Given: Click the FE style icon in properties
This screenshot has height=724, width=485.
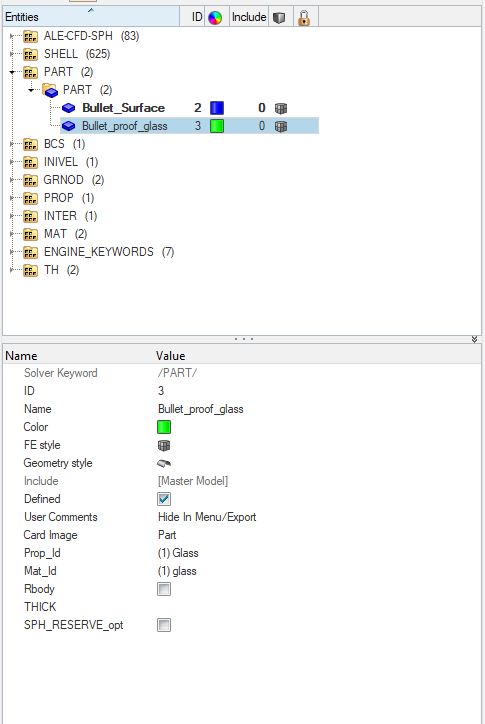Looking at the screenshot, I should [x=164, y=445].
